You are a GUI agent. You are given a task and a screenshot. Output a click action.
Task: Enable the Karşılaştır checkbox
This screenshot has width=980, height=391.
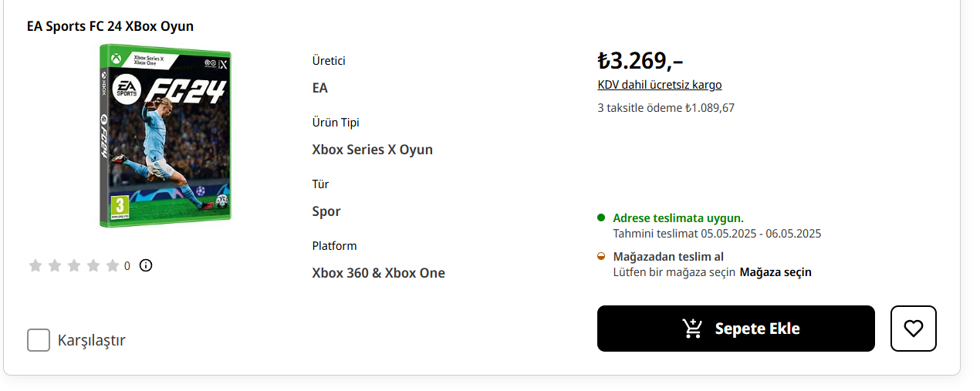pos(39,340)
